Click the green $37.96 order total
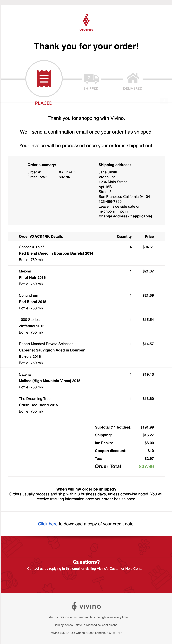The height and width of the screenshot is (644, 172). point(146,467)
